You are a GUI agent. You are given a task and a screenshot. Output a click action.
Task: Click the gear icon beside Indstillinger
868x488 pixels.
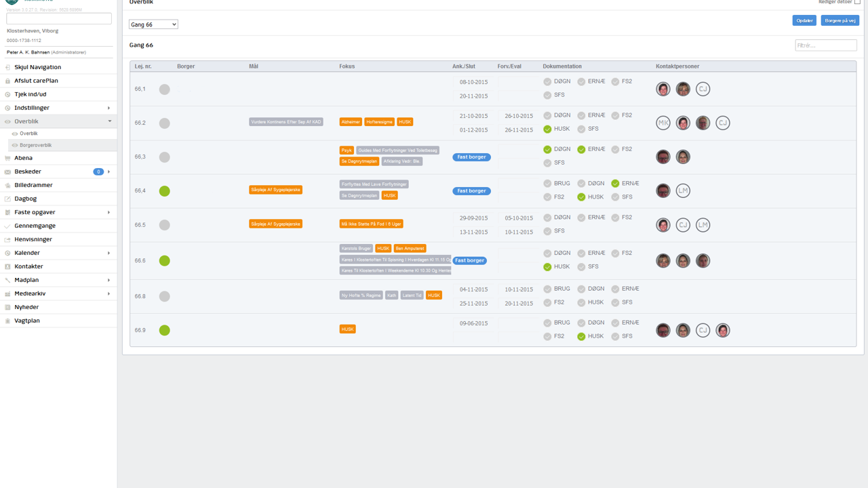[x=7, y=108]
